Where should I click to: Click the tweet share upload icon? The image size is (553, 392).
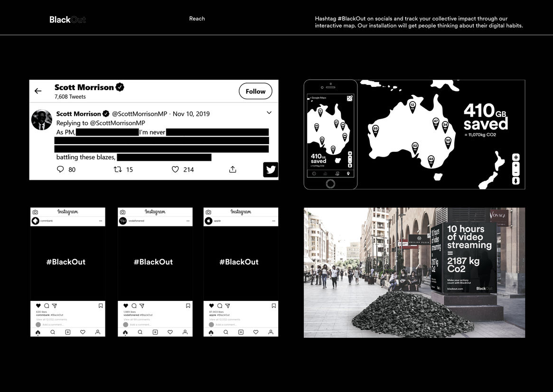point(233,169)
